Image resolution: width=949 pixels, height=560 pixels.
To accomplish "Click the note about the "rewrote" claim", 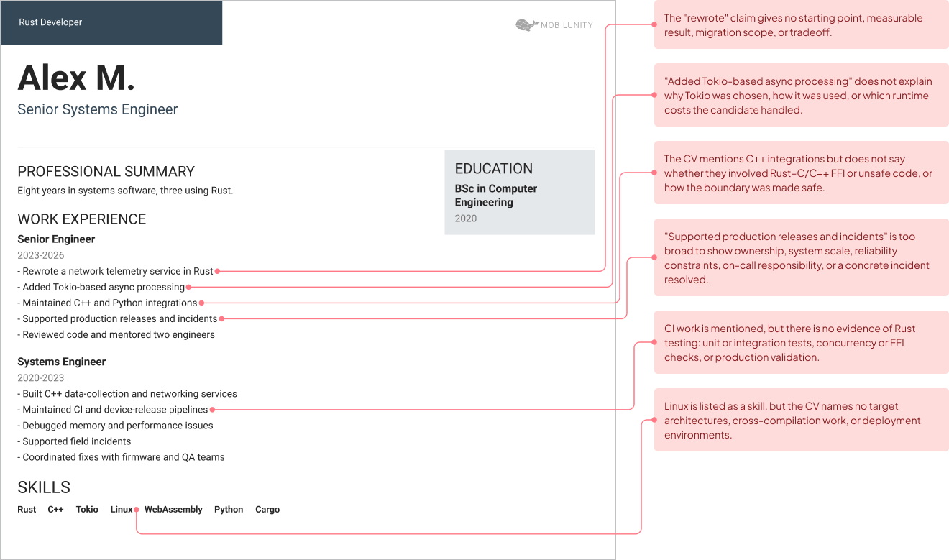I will click(x=802, y=25).
